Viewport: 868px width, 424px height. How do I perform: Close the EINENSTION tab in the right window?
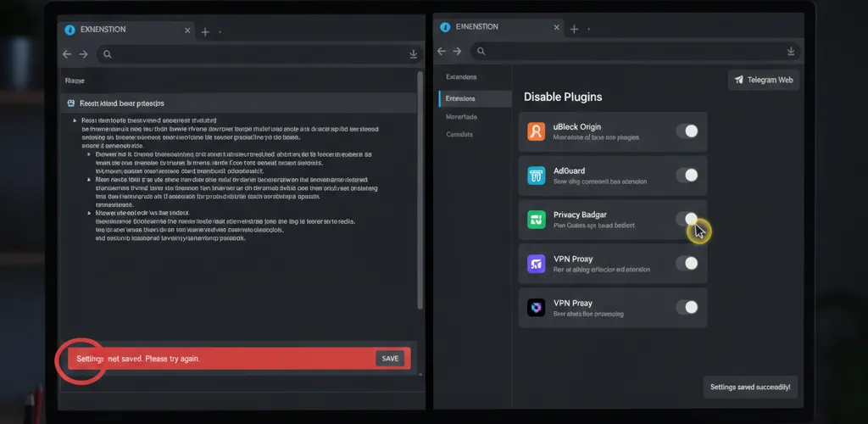(x=557, y=27)
